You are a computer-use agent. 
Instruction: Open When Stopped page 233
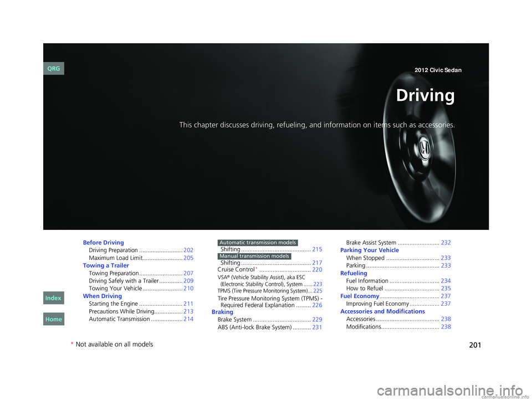398,258
